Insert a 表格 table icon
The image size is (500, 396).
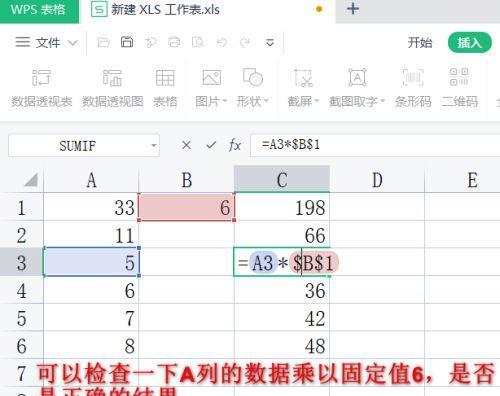tap(165, 78)
